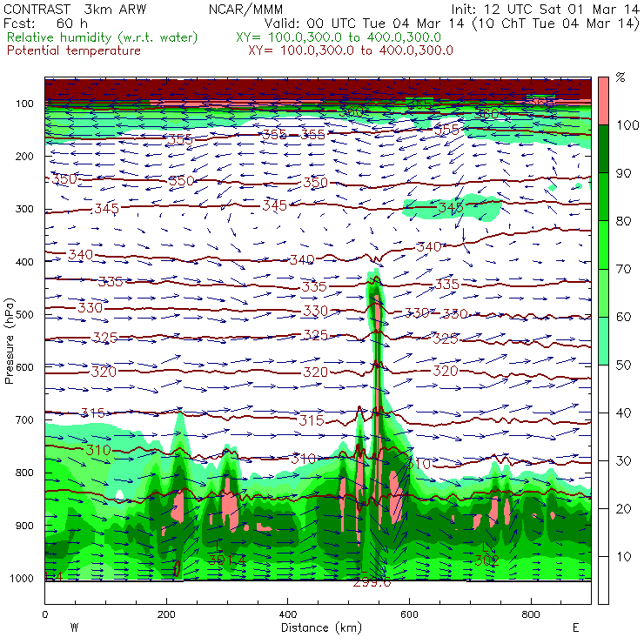
Task: Click the 600 km distance axis label
Action: pos(409,614)
